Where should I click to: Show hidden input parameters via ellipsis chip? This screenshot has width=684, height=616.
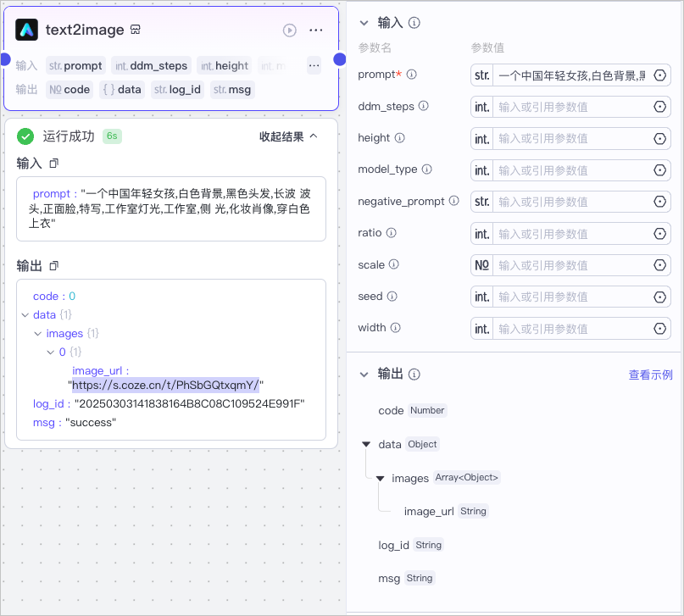(314, 65)
